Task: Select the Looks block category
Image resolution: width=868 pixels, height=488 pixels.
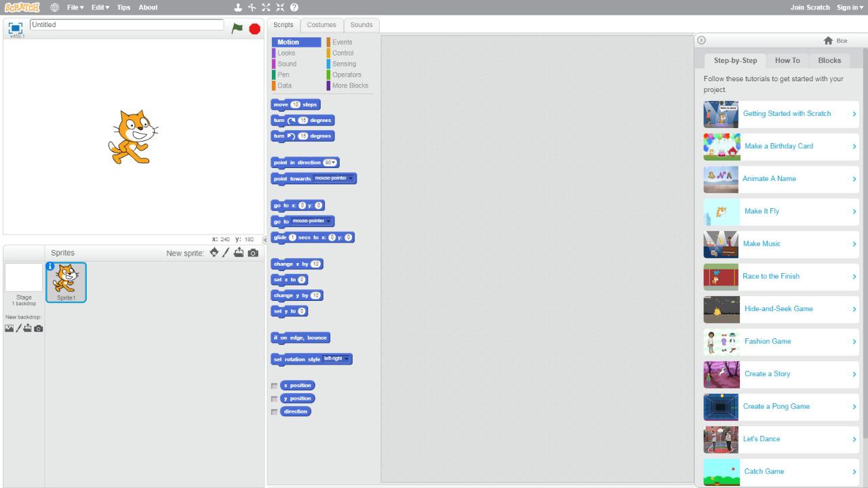Action: pos(286,53)
